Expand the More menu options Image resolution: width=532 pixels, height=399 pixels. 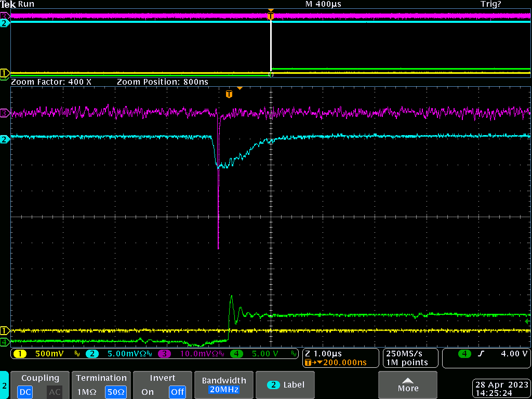408,384
